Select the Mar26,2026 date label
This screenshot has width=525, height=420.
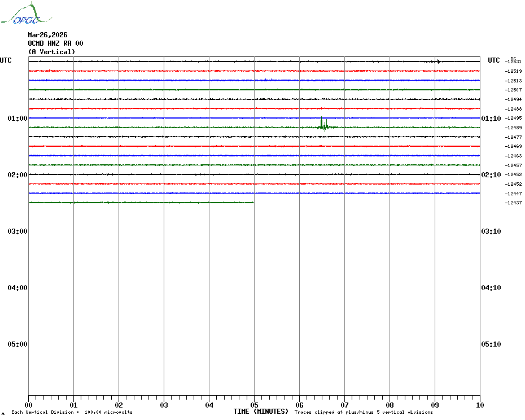[47, 35]
